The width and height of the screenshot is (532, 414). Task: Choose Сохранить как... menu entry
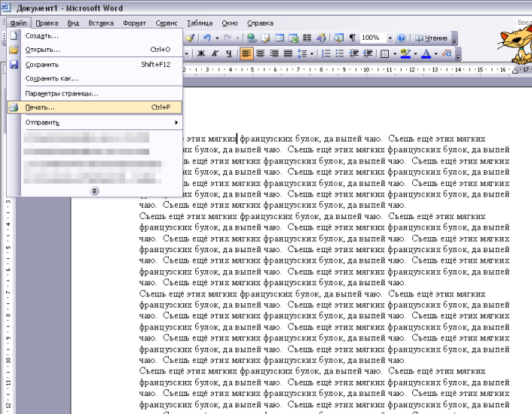51,78
